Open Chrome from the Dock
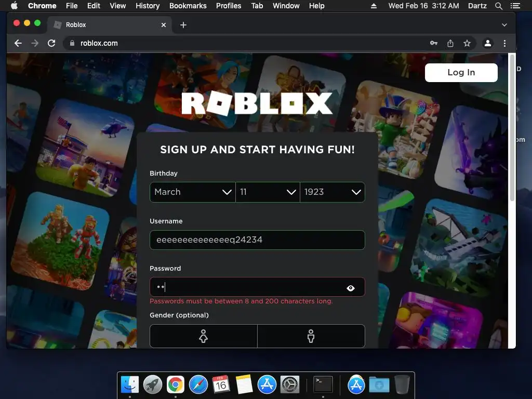Viewport: 532px width, 399px height. point(176,385)
